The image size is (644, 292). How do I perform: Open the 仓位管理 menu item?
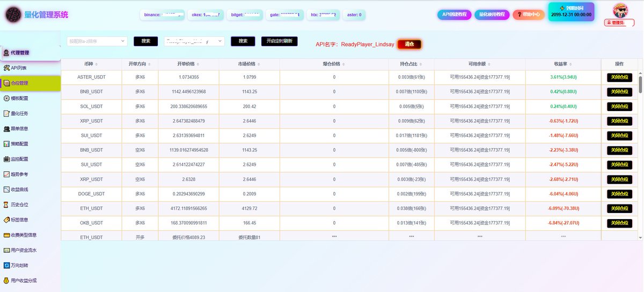tap(30, 83)
